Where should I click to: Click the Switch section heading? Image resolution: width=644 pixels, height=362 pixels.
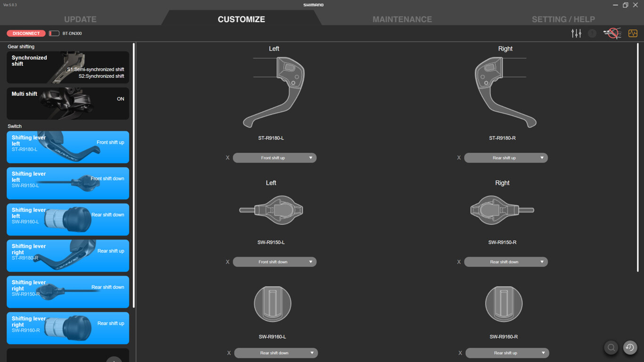(x=15, y=126)
